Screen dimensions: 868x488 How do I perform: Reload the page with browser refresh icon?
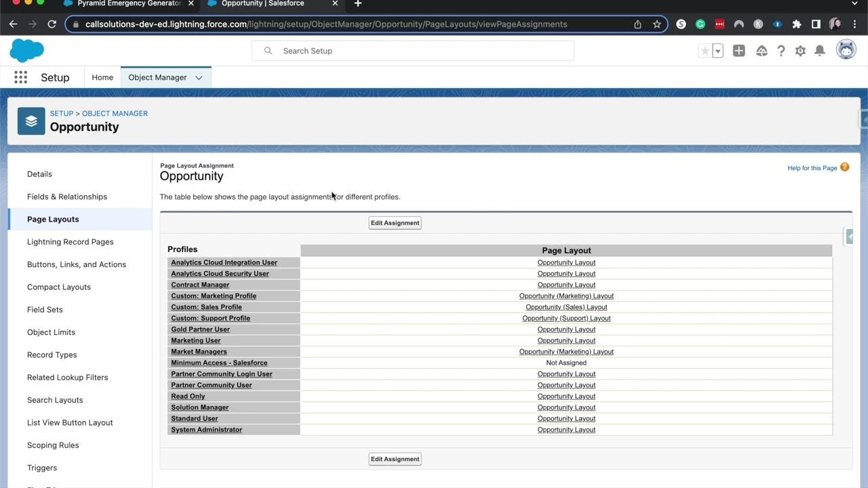[52, 24]
